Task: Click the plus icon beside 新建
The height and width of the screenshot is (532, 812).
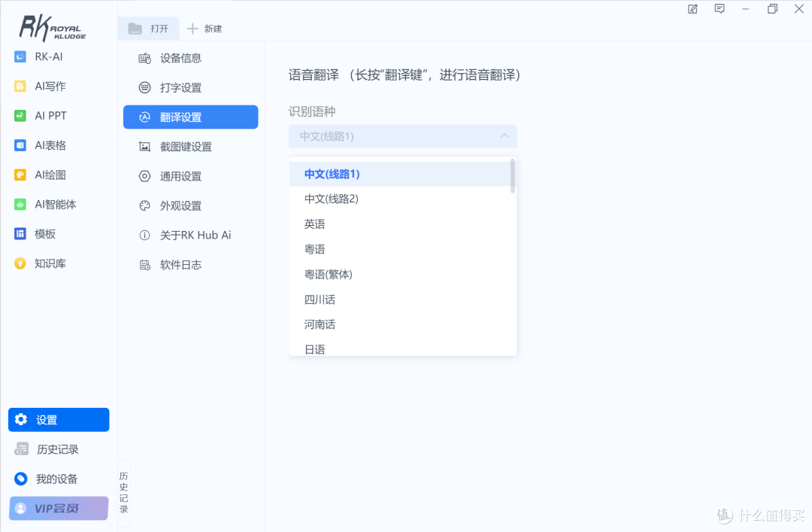Action: pos(192,29)
